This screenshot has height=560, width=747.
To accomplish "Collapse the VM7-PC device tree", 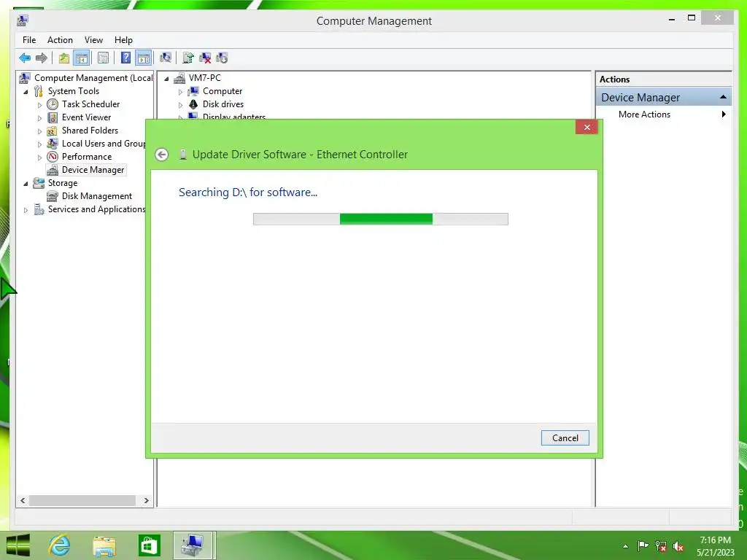I will pos(166,79).
